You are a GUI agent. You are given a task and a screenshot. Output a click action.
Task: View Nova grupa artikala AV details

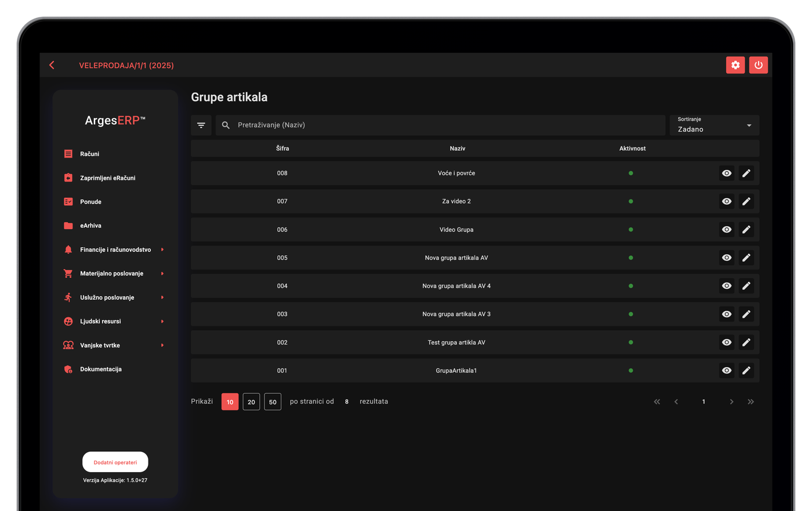point(727,258)
